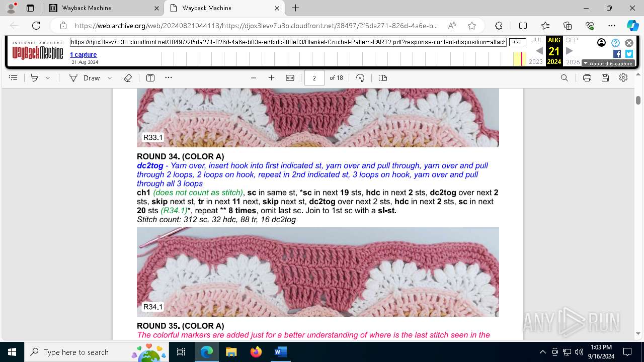Select JUL month in Wayback toolbar

tap(537, 40)
